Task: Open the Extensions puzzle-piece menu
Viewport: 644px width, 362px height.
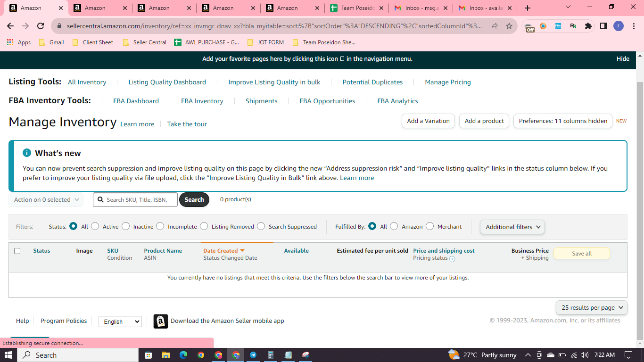Action: click(588, 26)
